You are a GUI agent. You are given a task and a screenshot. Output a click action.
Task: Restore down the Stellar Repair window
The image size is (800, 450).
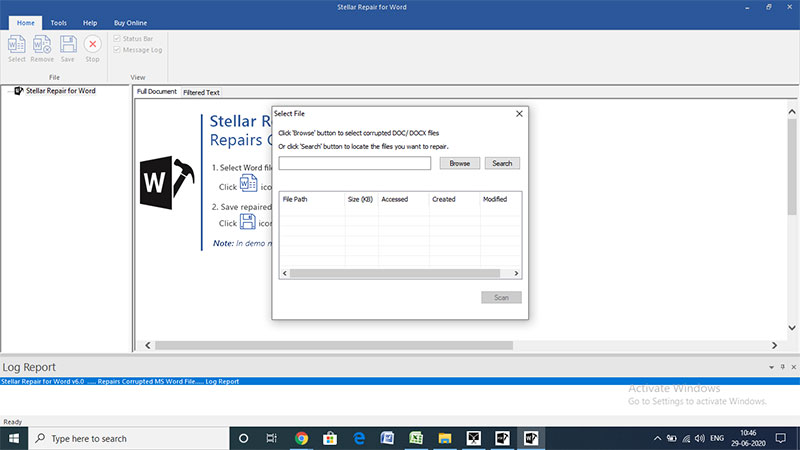coord(768,7)
